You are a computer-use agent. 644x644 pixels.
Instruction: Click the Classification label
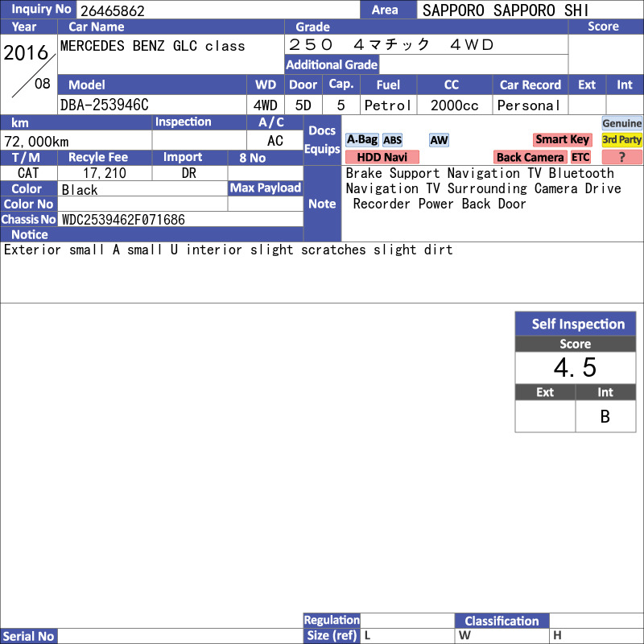point(502,621)
